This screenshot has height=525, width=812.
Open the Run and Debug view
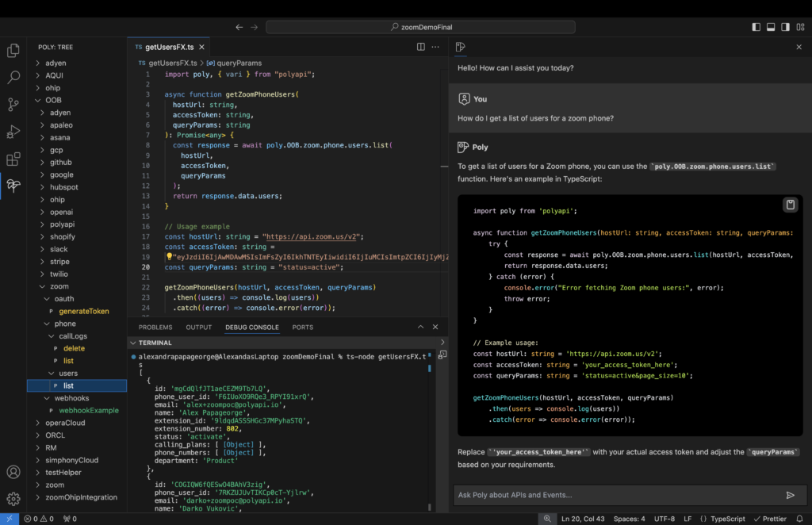pyautogui.click(x=13, y=133)
